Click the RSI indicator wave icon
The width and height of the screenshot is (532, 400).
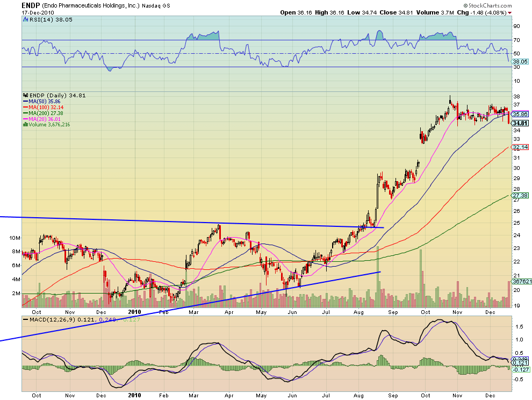[25, 20]
